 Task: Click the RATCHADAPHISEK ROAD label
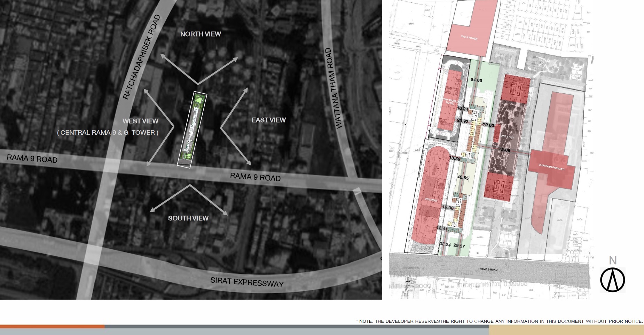click(141, 57)
